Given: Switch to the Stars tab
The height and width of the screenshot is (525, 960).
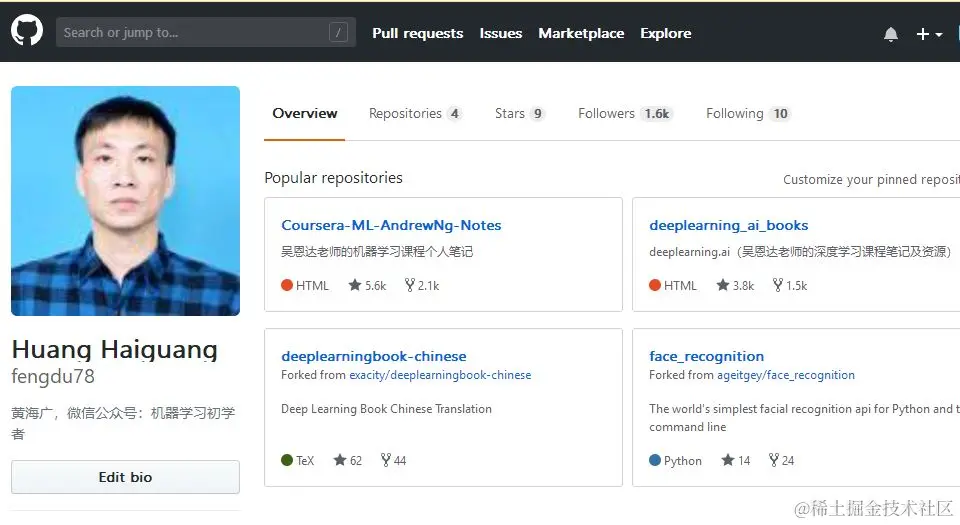Looking at the screenshot, I should click(x=519, y=113).
